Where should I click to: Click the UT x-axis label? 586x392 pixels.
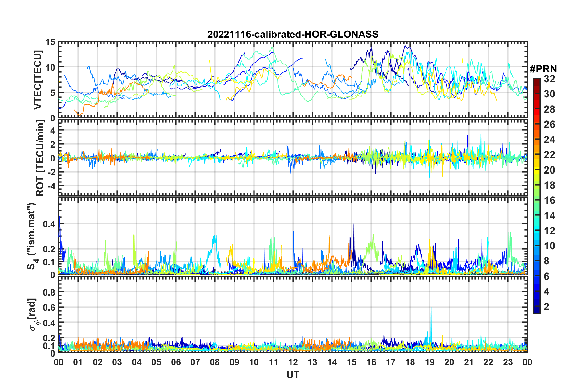(293, 375)
